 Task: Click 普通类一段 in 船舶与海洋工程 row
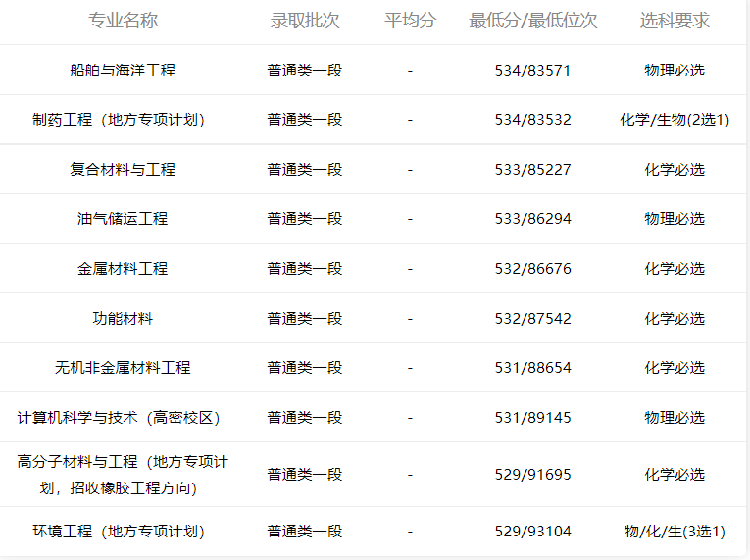point(305,71)
